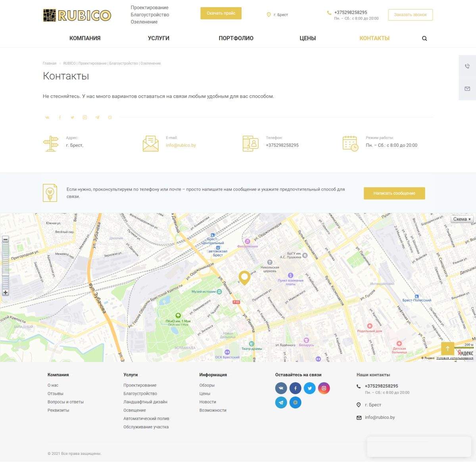
Task: Click the Яндекс logo on the map
Action: pyautogui.click(x=465, y=353)
